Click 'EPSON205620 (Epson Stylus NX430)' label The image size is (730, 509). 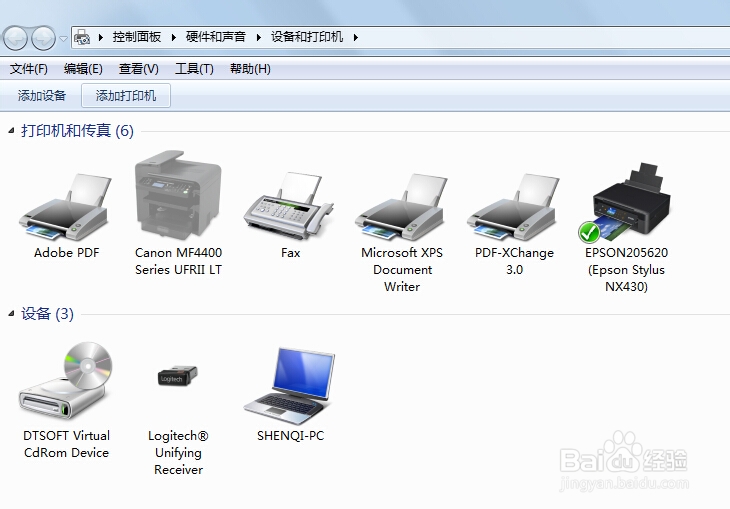627,270
